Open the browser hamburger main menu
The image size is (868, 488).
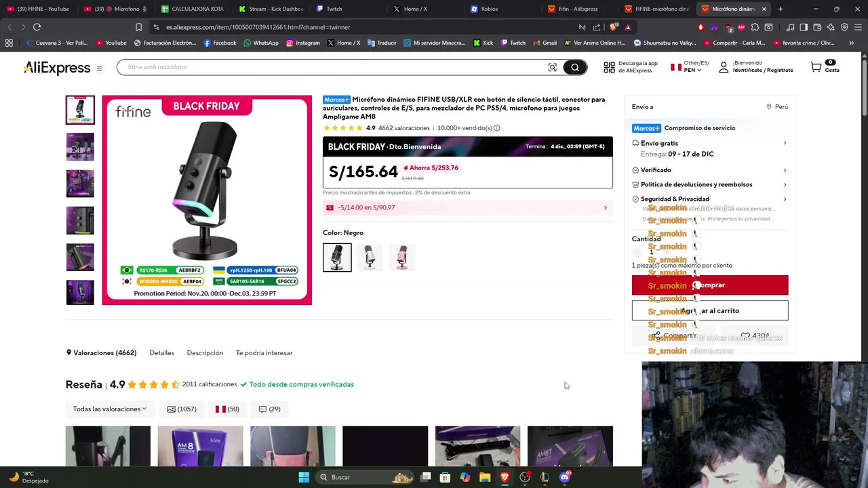858,27
